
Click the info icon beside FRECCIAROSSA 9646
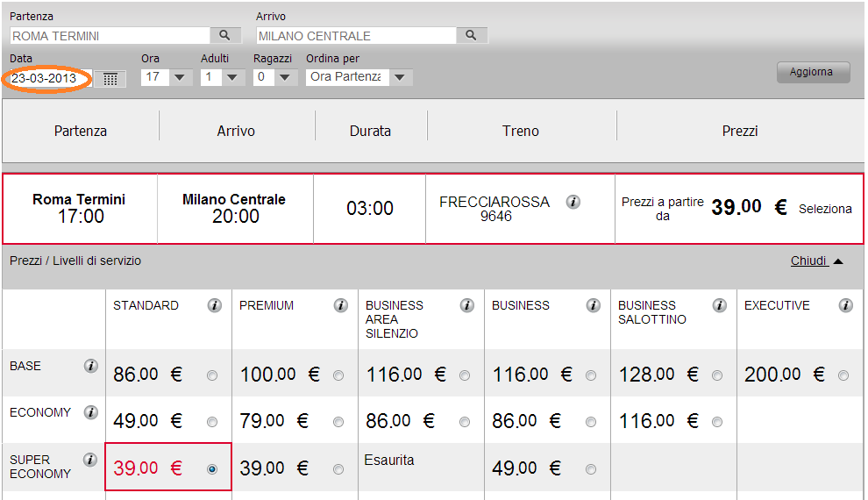pos(573,202)
